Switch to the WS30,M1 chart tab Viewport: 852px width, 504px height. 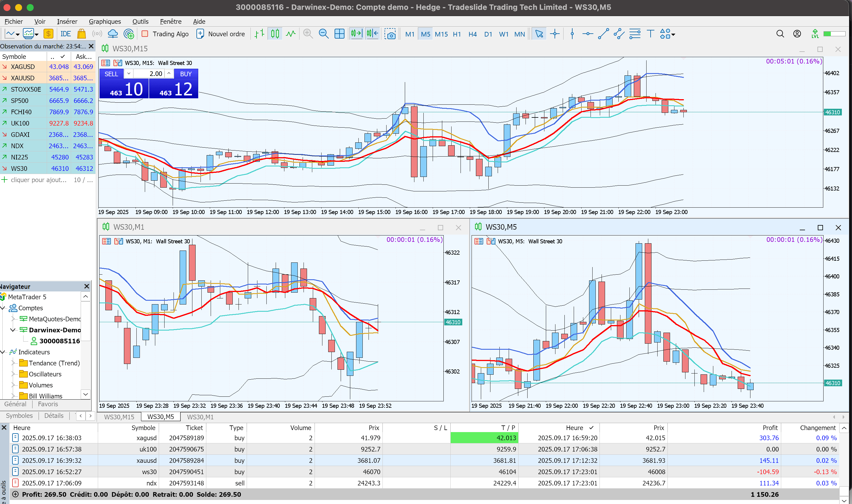(x=200, y=417)
